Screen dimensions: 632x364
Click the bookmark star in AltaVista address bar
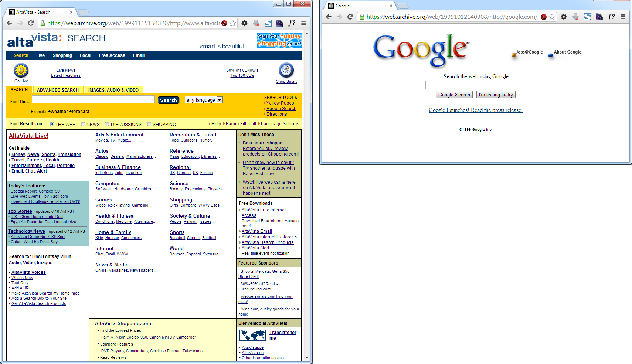233,23
